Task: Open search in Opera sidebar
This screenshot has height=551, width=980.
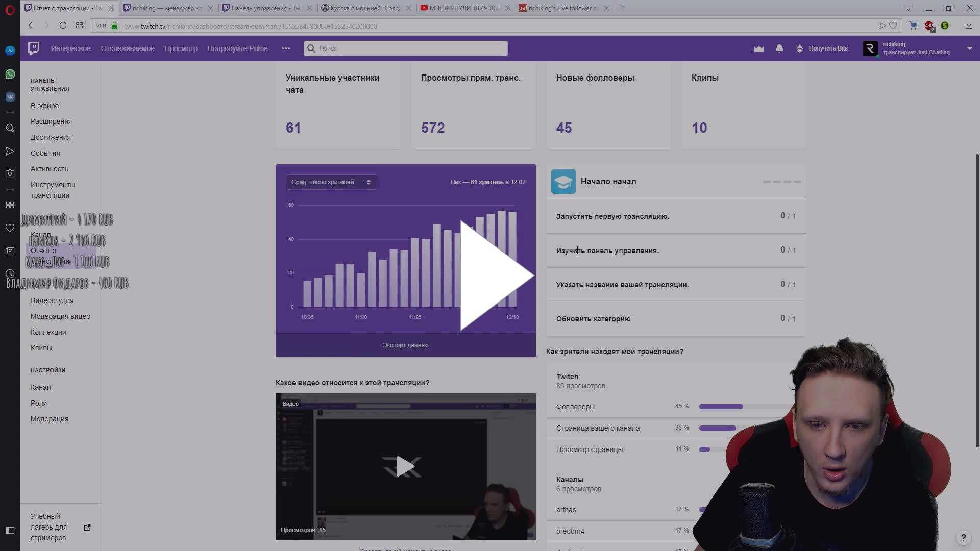Action: point(10,128)
